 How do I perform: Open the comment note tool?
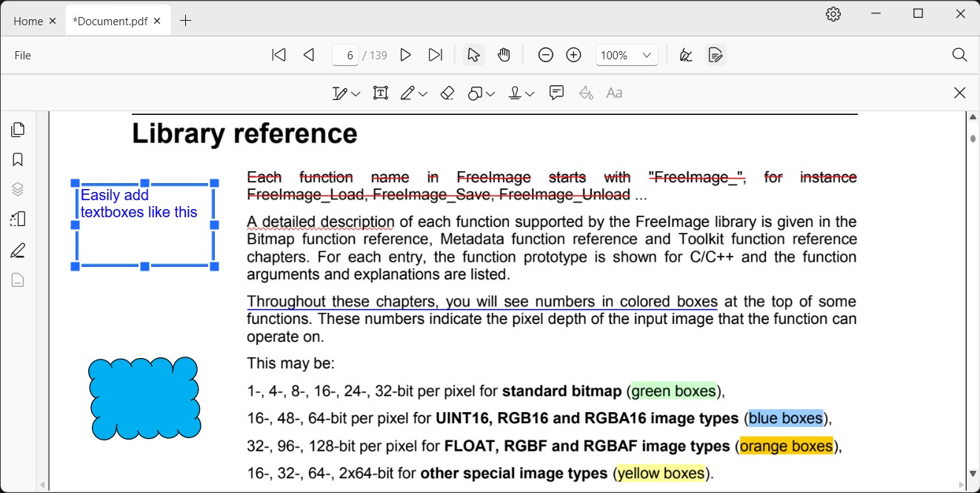click(x=557, y=93)
